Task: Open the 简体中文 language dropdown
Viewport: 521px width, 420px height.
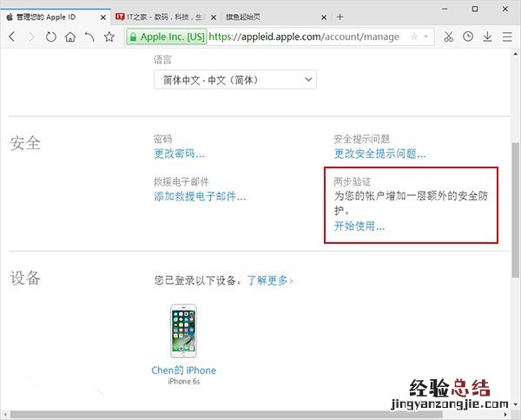Action: pyautogui.click(x=235, y=80)
